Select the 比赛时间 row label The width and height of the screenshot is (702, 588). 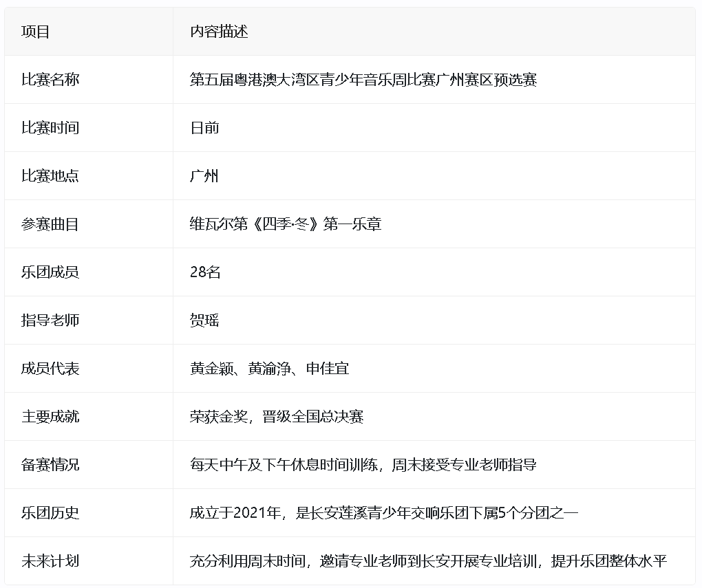click(50, 128)
